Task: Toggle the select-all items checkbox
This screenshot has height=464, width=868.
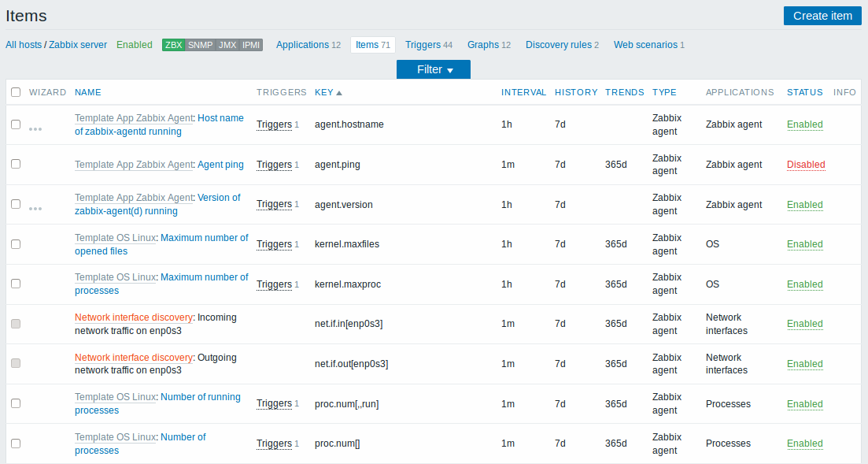Action: [16, 92]
